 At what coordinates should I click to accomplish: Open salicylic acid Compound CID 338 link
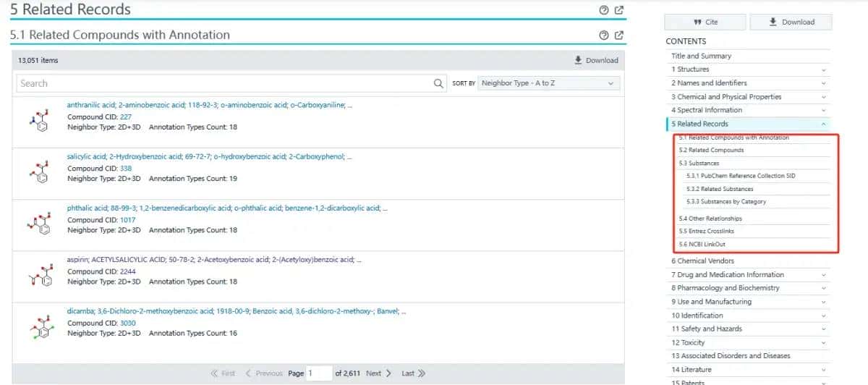coord(126,169)
